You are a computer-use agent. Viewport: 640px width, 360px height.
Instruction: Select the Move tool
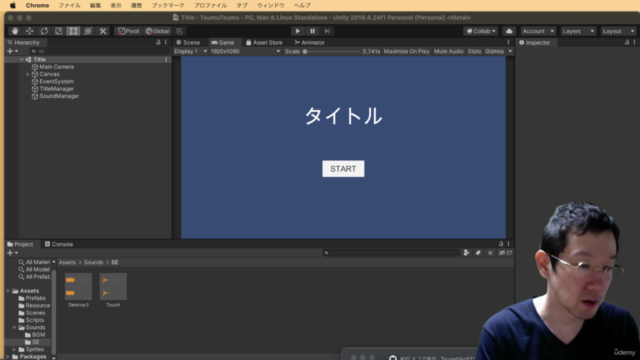coord(30,31)
